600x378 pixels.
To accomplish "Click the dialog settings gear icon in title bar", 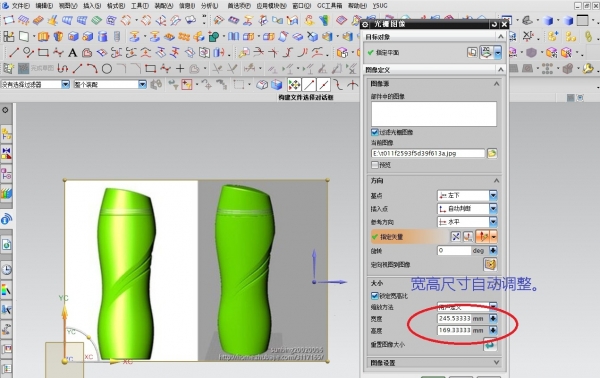I will click(365, 24).
